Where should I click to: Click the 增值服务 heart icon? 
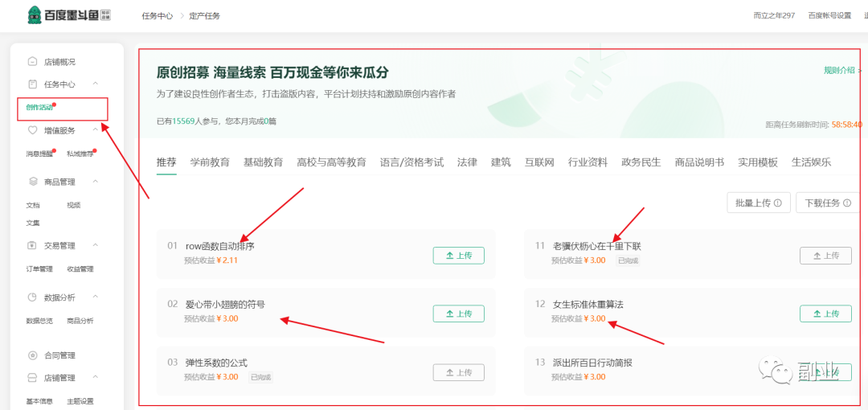click(33, 131)
